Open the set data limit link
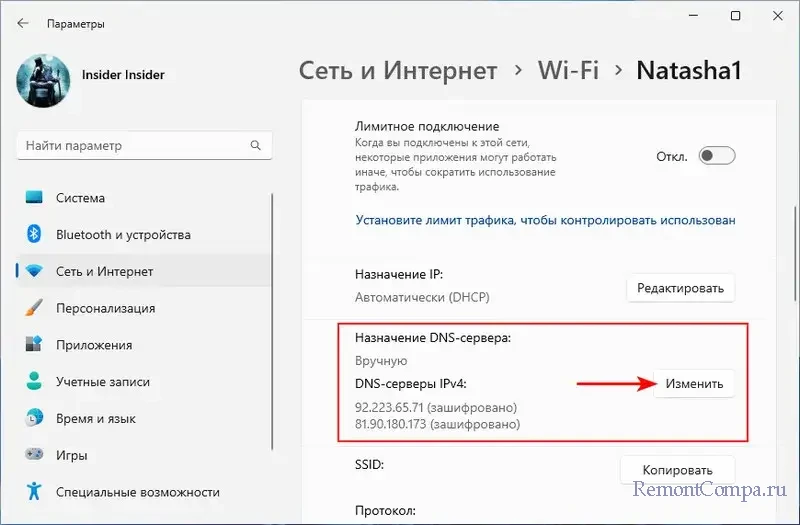800x525 pixels. (x=545, y=220)
